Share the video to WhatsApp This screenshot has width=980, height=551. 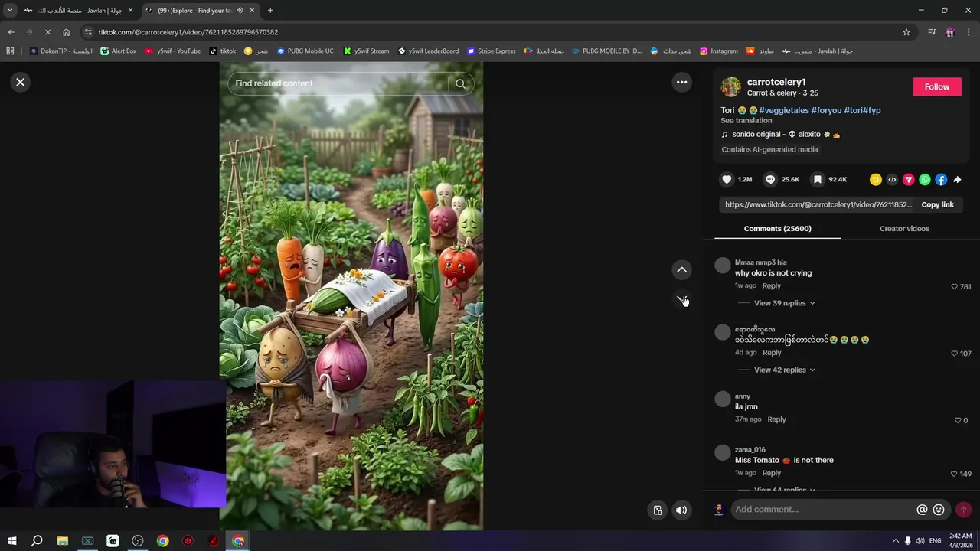point(925,180)
